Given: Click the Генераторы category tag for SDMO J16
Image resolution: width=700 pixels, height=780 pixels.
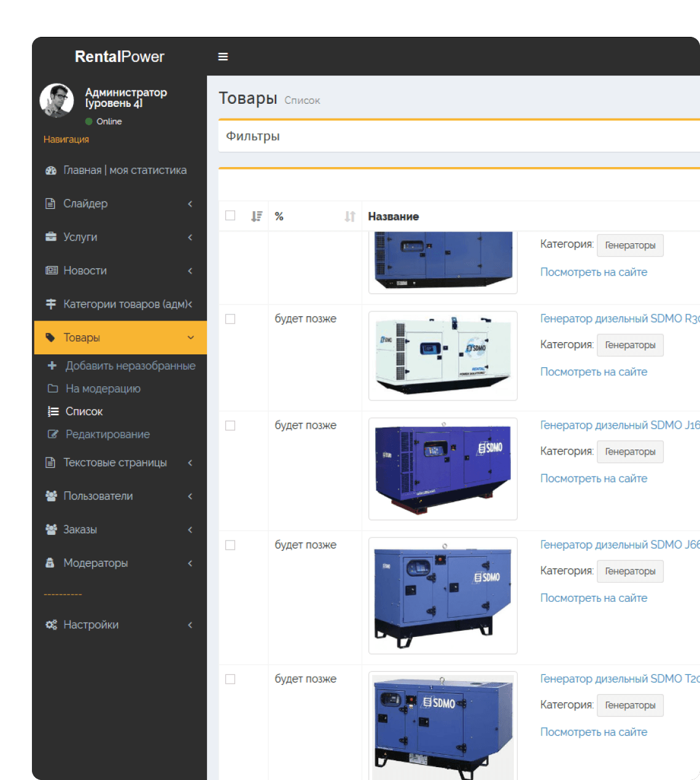Looking at the screenshot, I should coord(630,452).
